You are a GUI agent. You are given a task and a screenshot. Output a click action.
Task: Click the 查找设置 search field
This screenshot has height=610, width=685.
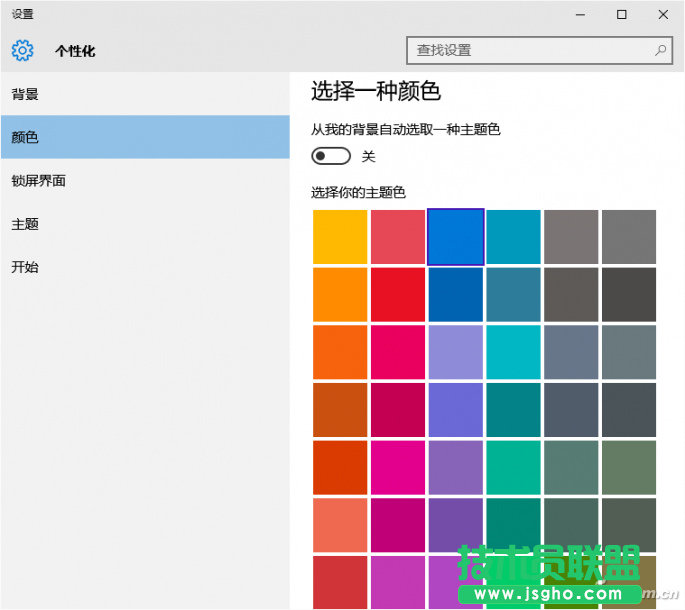[530, 50]
